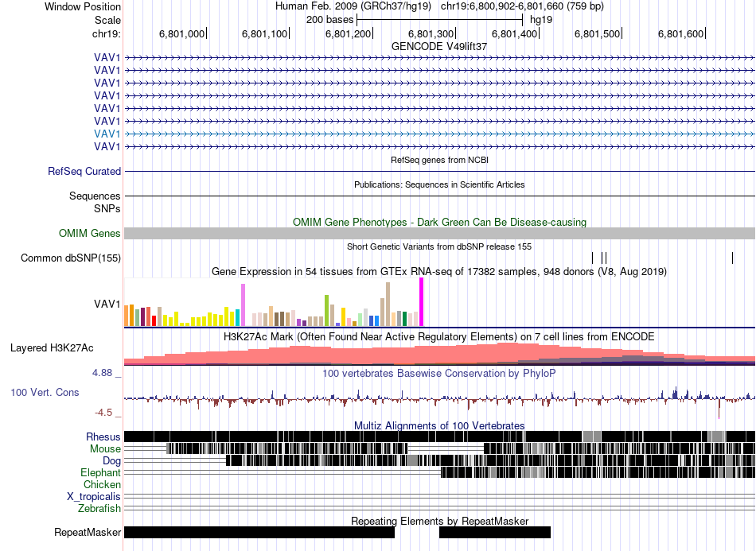Viewport: 756px width, 551px height.
Task: Open the 'H3K27Ac Mark' ENCODE track title
Action: [x=439, y=336]
